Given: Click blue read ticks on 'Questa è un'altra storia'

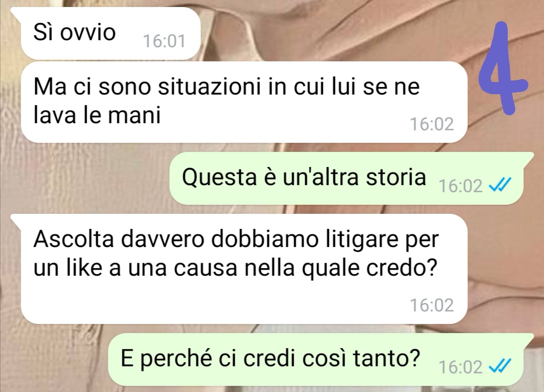Looking at the screenshot, I should (x=500, y=184).
